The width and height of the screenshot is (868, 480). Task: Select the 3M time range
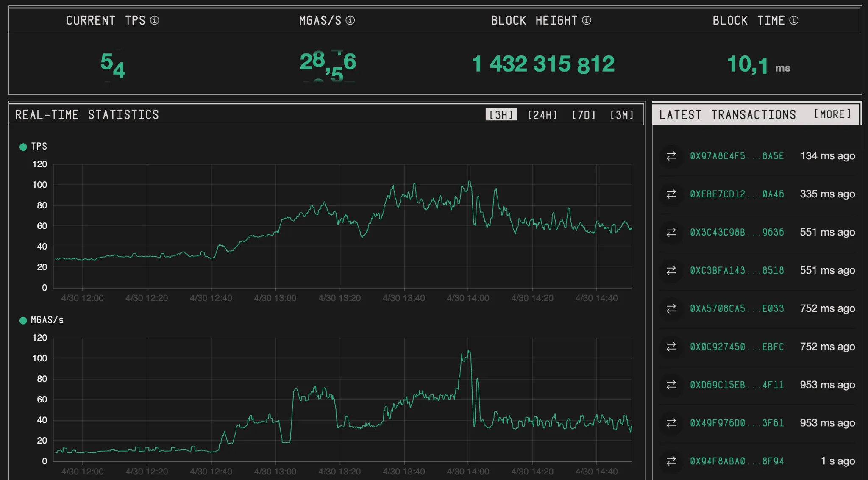tap(622, 115)
